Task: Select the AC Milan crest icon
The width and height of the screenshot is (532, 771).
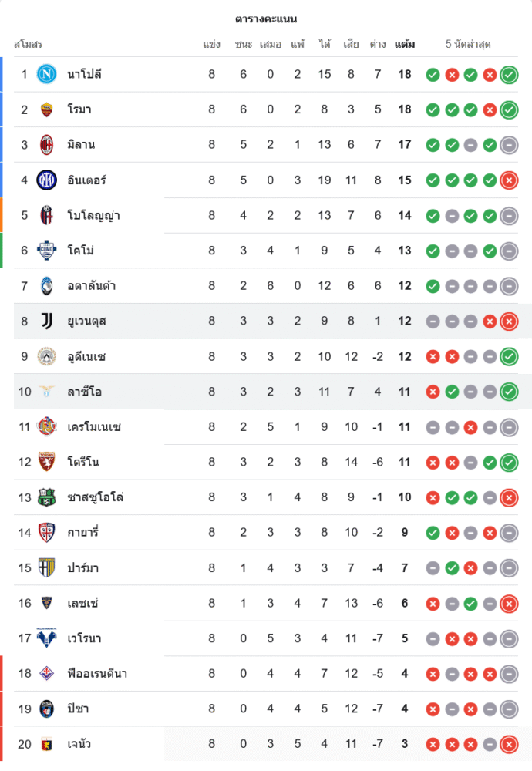Action: (47, 144)
